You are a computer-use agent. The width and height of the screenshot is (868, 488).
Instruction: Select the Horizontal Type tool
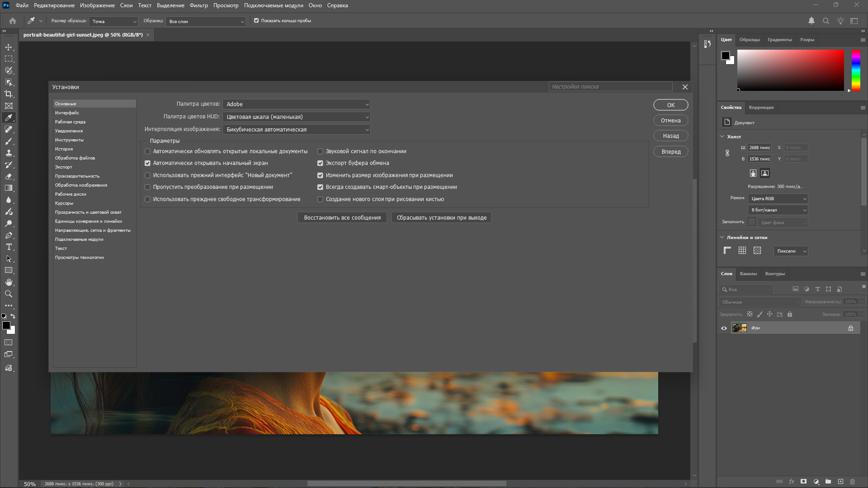9,247
